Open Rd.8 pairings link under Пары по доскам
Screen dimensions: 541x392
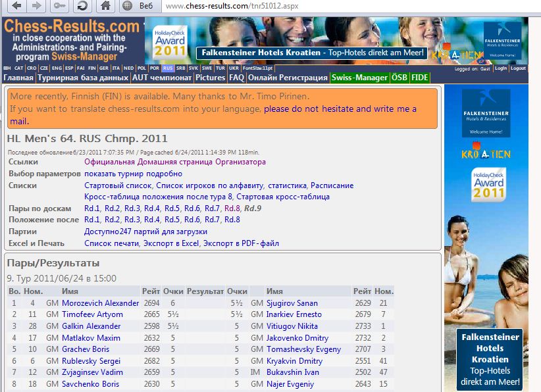232,208
